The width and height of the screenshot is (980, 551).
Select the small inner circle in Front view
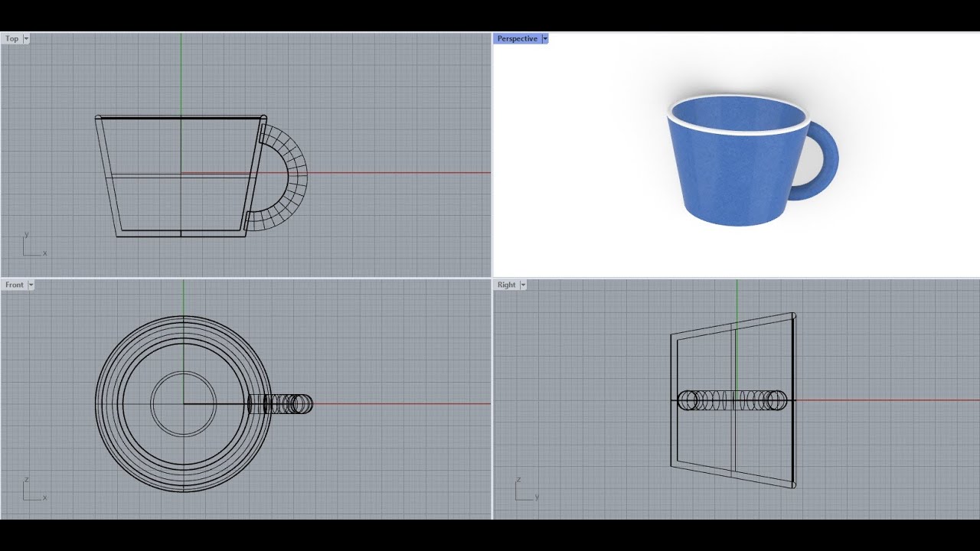pos(183,403)
